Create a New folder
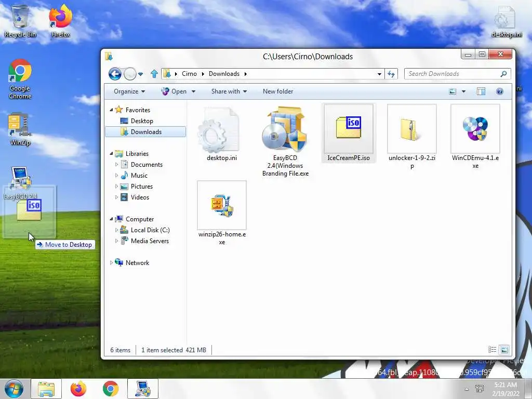This screenshot has width=532, height=399. 278,91
